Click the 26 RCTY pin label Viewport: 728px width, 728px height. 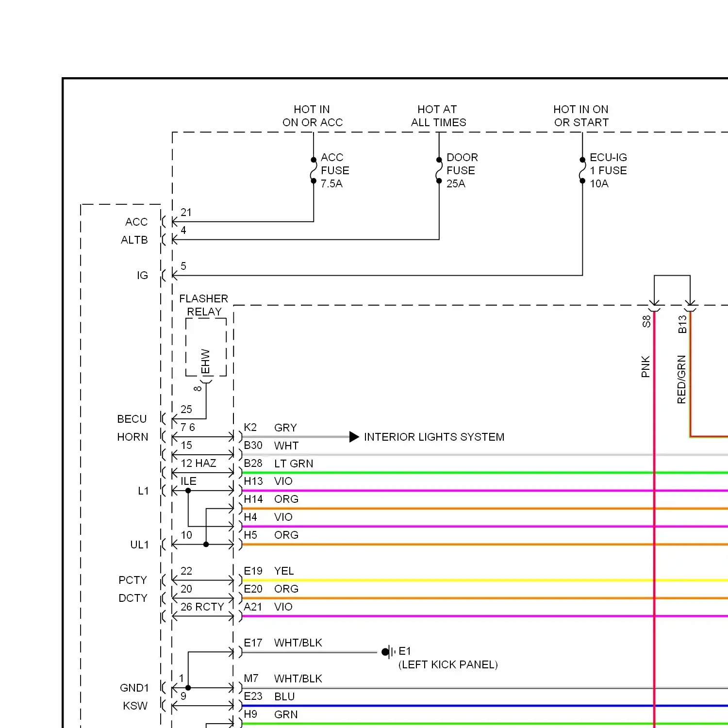(x=202, y=607)
